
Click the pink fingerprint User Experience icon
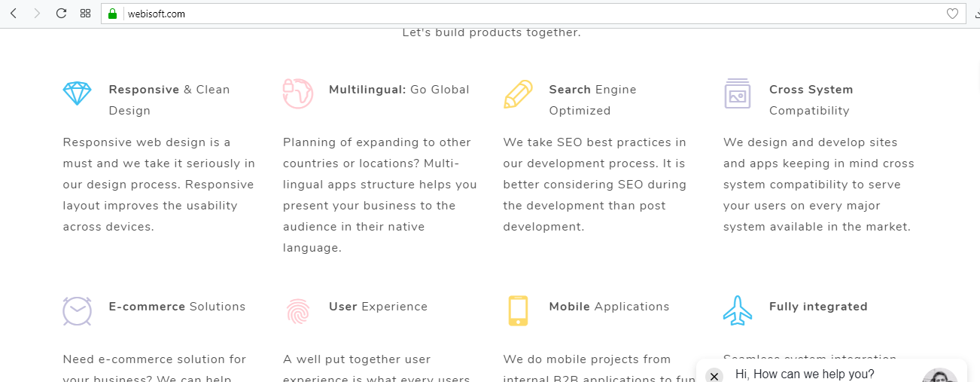(298, 311)
